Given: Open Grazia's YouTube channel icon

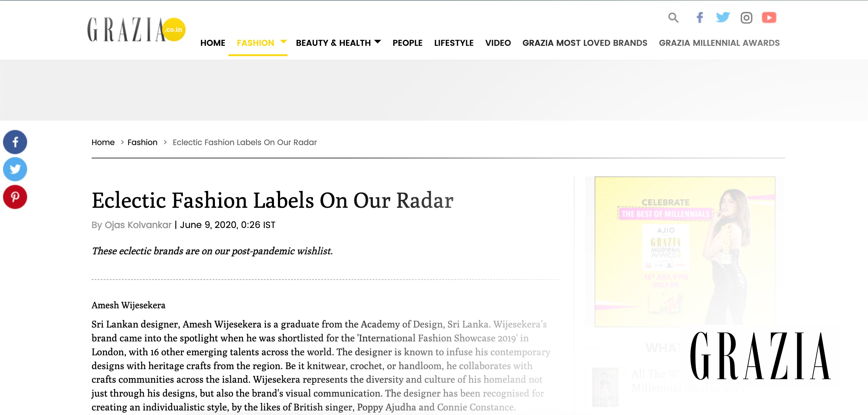Looking at the screenshot, I should [769, 17].
